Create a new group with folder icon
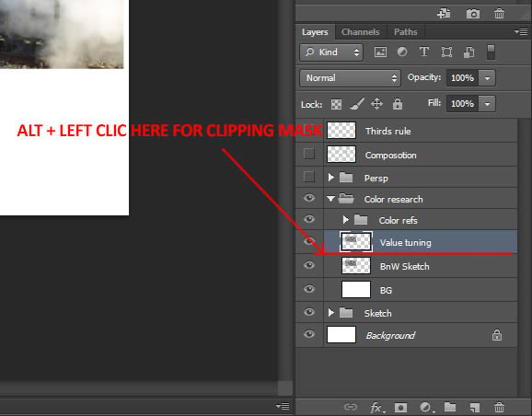Screen dimensions: 532x416 pos(450,407)
